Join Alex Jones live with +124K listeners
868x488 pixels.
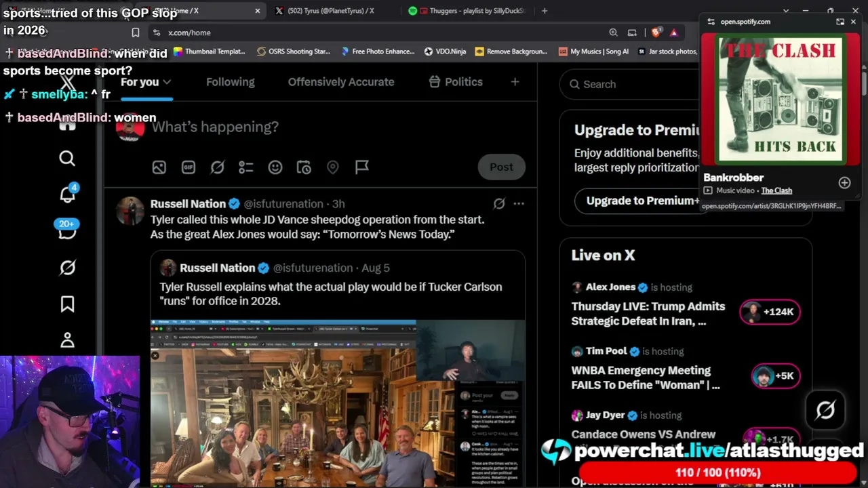tap(770, 312)
